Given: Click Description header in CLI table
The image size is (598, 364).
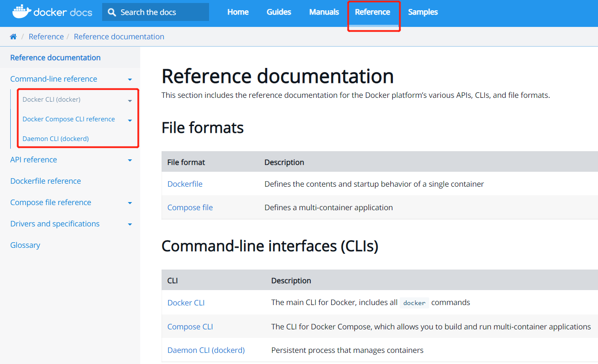Looking at the screenshot, I should coord(291,281).
